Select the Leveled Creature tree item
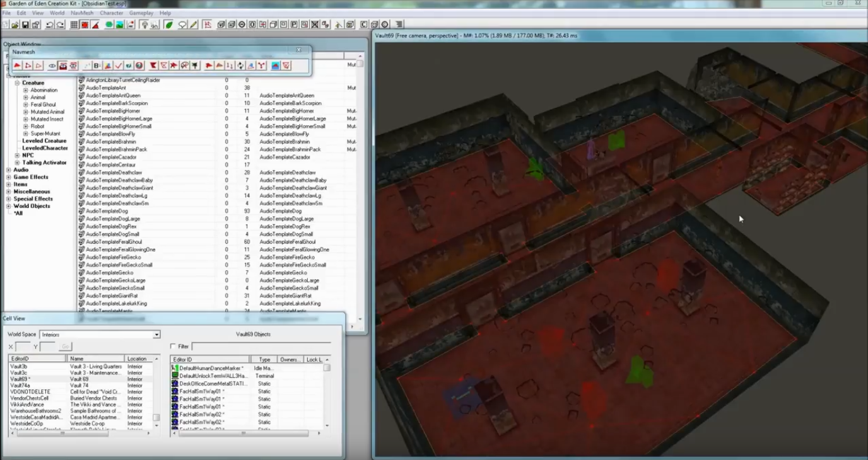 (44, 141)
